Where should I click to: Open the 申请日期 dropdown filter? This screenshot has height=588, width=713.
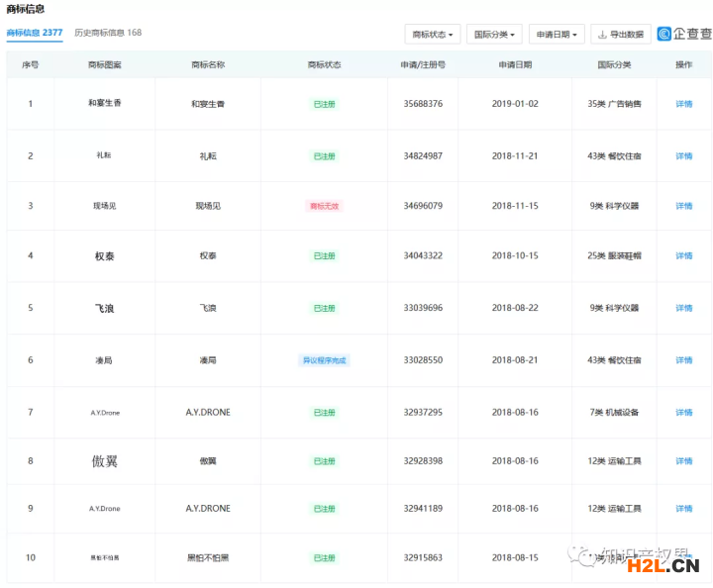coord(557,35)
